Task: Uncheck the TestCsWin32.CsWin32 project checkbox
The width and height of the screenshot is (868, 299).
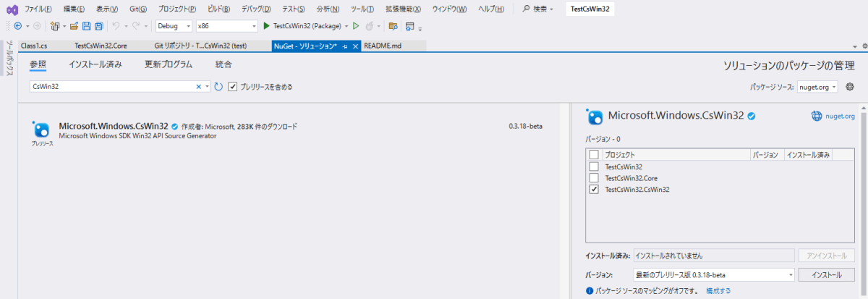Action: 594,190
